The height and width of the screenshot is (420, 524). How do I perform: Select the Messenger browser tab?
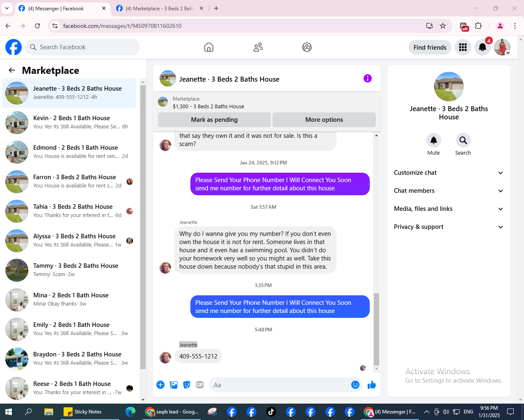click(x=62, y=8)
